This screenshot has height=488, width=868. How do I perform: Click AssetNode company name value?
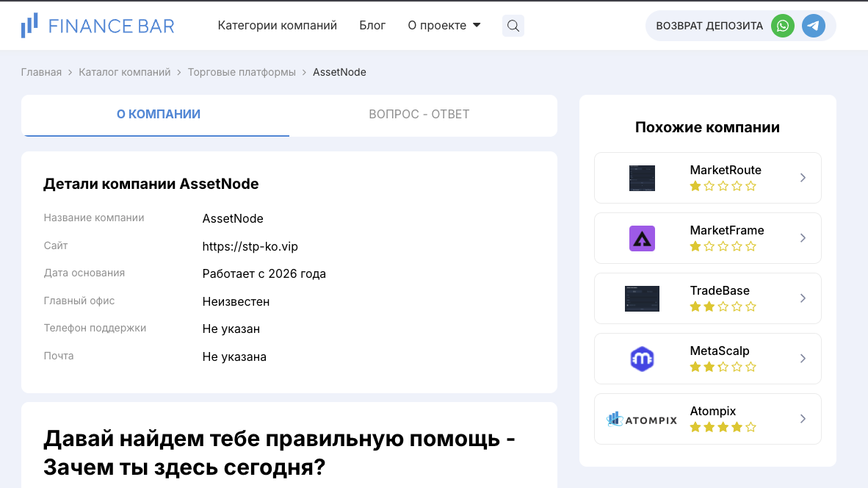tap(233, 219)
